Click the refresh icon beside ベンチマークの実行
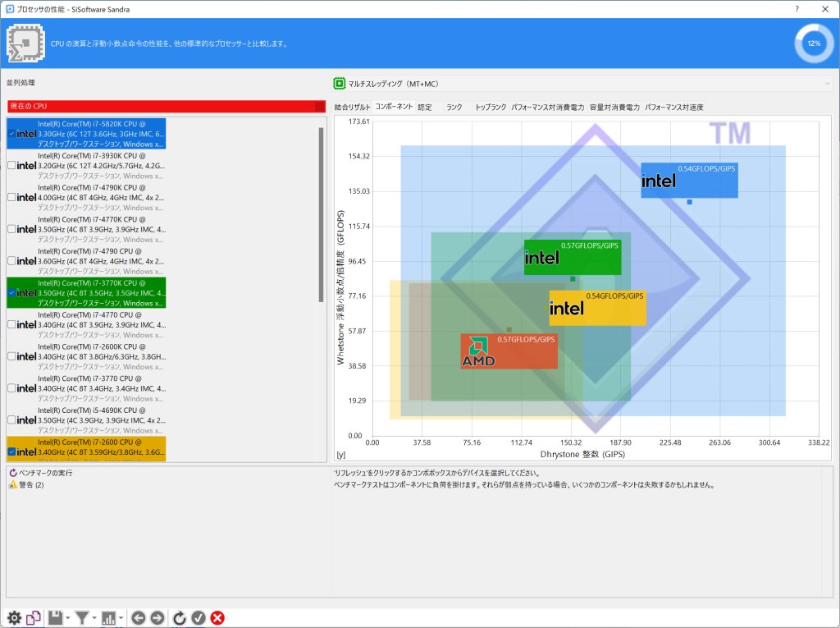 click(x=13, y=473)
